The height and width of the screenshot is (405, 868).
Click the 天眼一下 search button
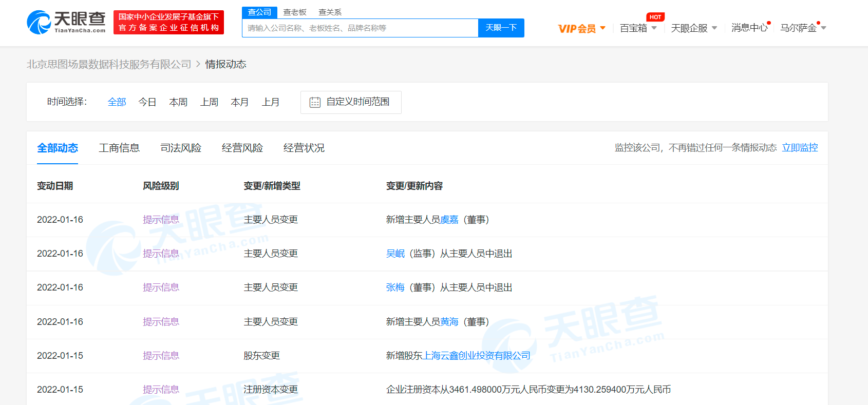point(501,28)
